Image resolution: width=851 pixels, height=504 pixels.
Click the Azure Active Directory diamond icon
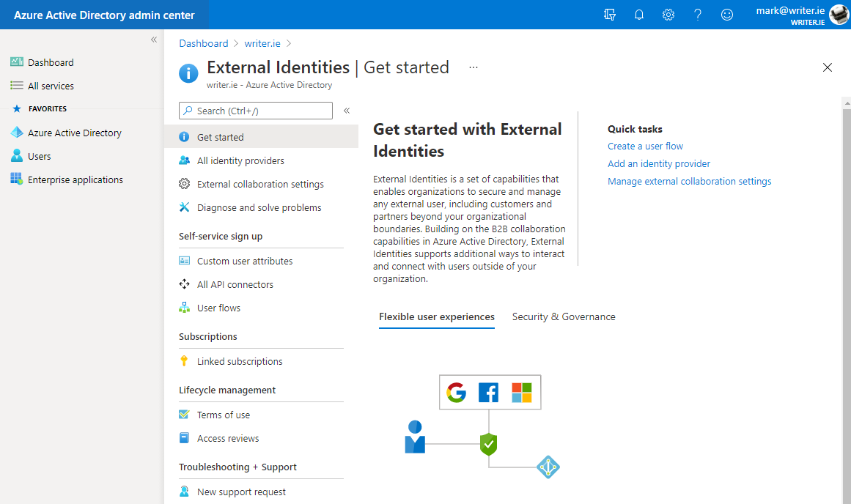(x=17, y=133)
